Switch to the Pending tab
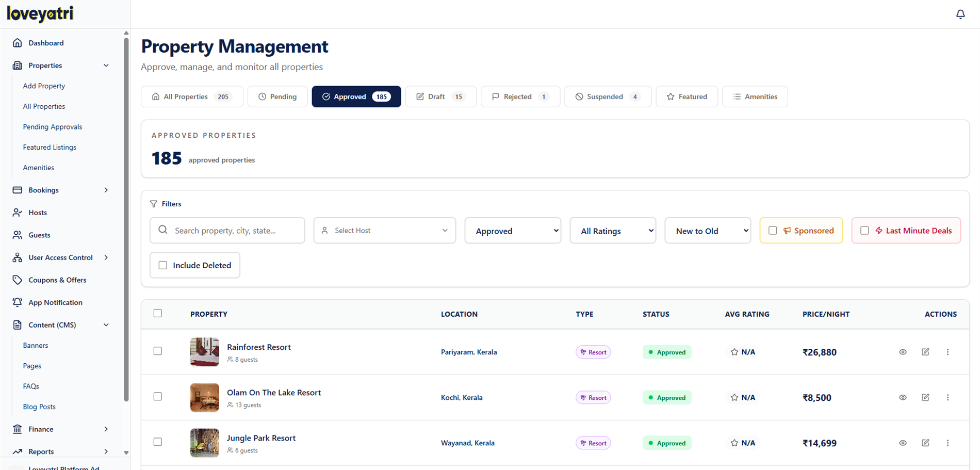Screen dimensions: 980x470 tap(277, 96)
